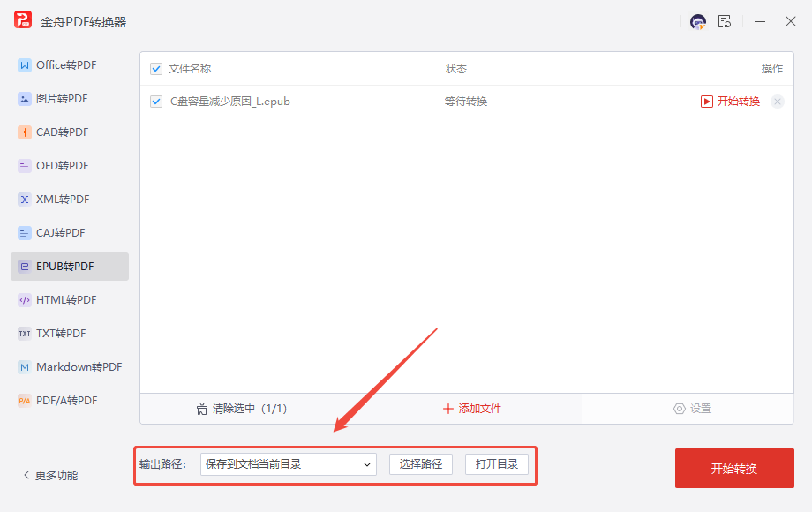This screenshot has height=512, width=812.
Task: Click the 状态 column header
Action: (x=456, y=69)
